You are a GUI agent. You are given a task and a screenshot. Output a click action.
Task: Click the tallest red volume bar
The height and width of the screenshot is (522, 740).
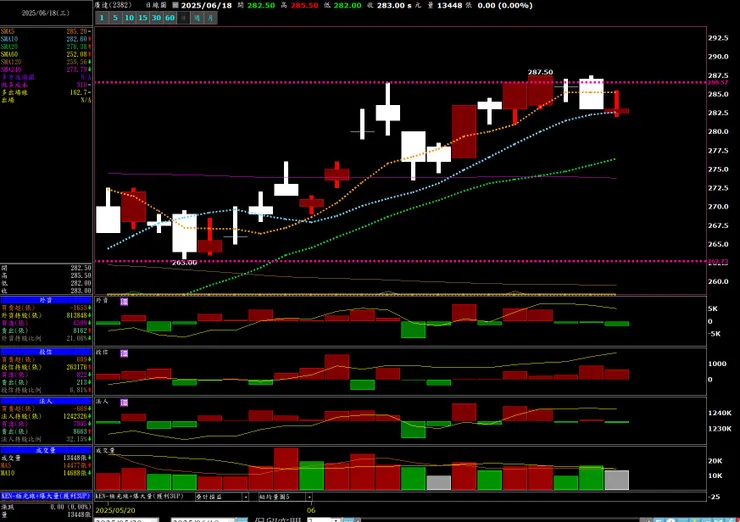[286, 469]
